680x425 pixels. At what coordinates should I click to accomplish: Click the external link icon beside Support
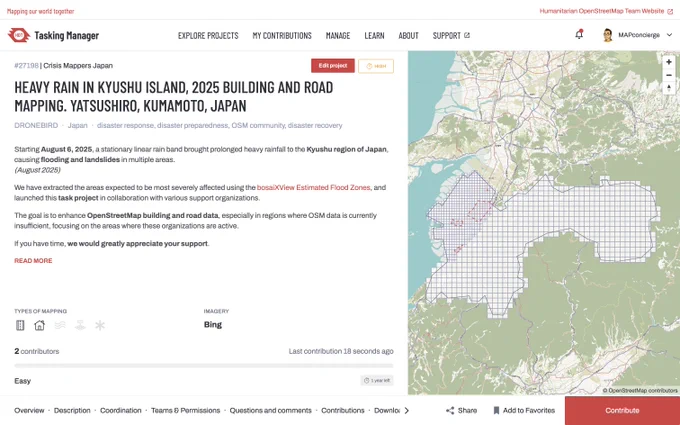[467, 35]
